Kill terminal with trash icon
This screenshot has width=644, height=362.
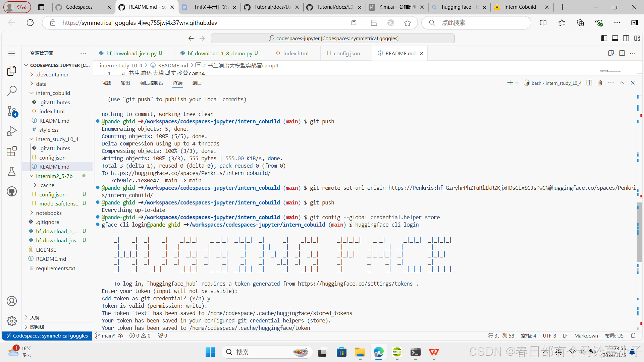(x=600, y=83)
